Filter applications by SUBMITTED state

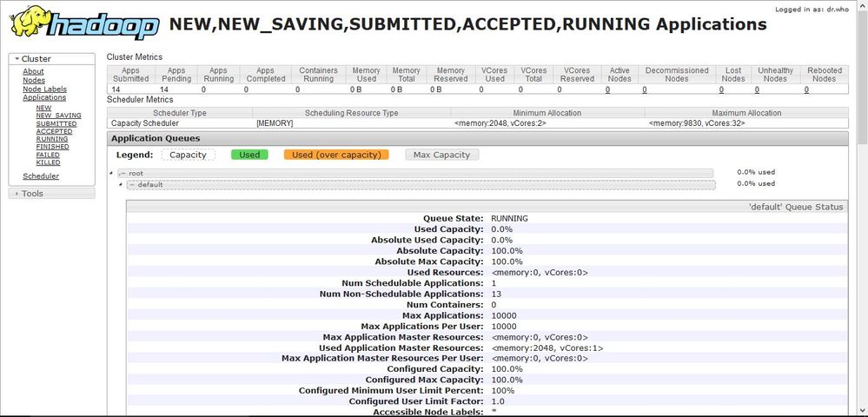56,123
